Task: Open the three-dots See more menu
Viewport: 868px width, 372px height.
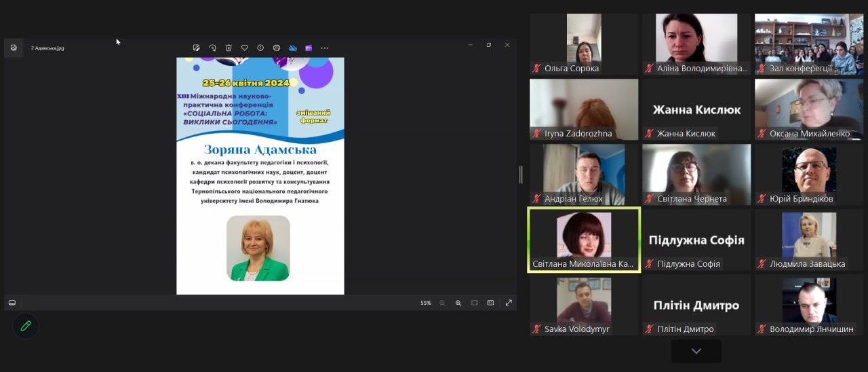Action: (x=325, y=48)
